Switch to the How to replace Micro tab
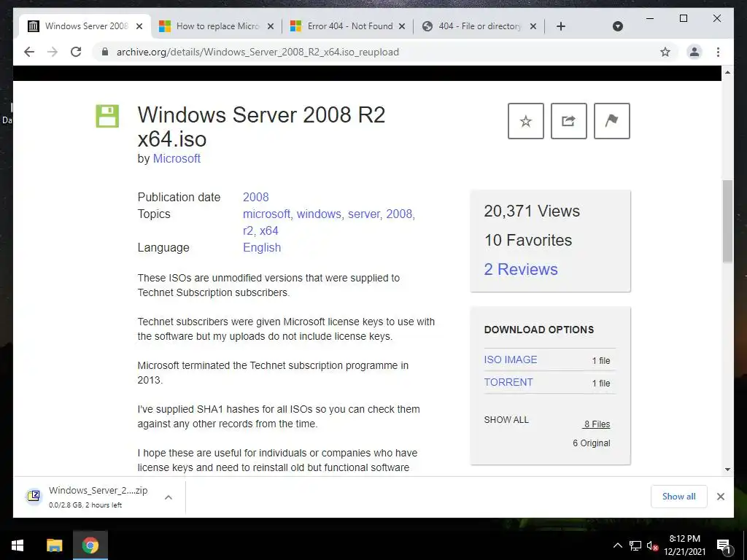 click(217, 26)
